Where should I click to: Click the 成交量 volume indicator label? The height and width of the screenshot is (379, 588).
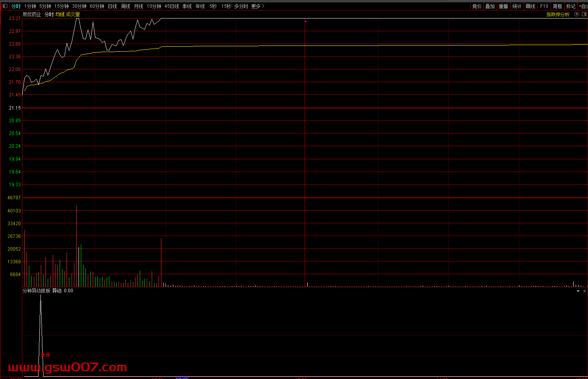[x=73, y=14]
